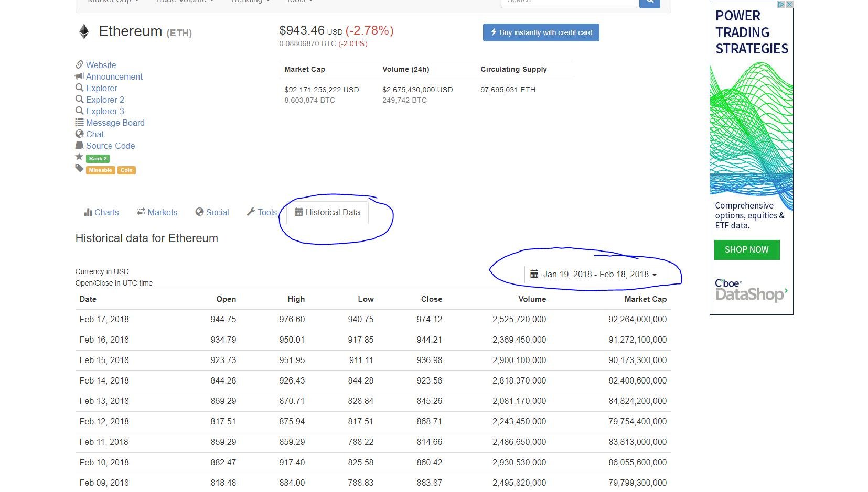Click market cap 79,754,400,000 for Feb 12
Image resolution: width=868 pixels, height=492 pixels.
click(638, 422)
